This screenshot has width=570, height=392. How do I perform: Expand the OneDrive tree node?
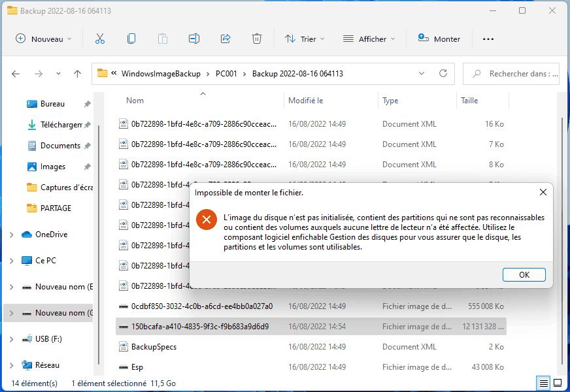[11, 235]
